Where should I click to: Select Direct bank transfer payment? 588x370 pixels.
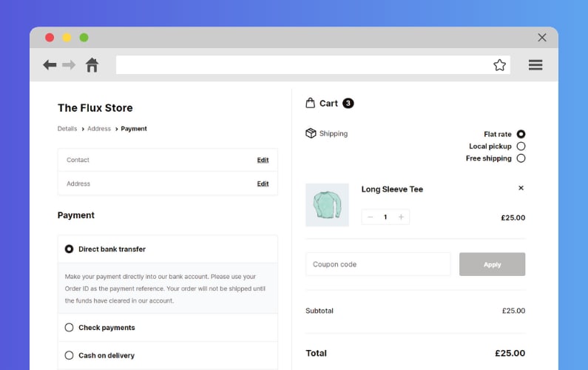click(69, 249)
